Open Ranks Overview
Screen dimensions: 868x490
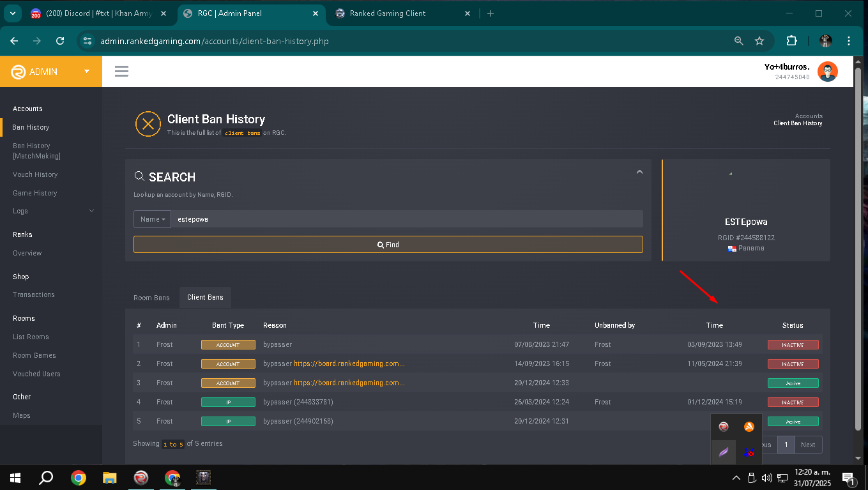coord(27,253)
